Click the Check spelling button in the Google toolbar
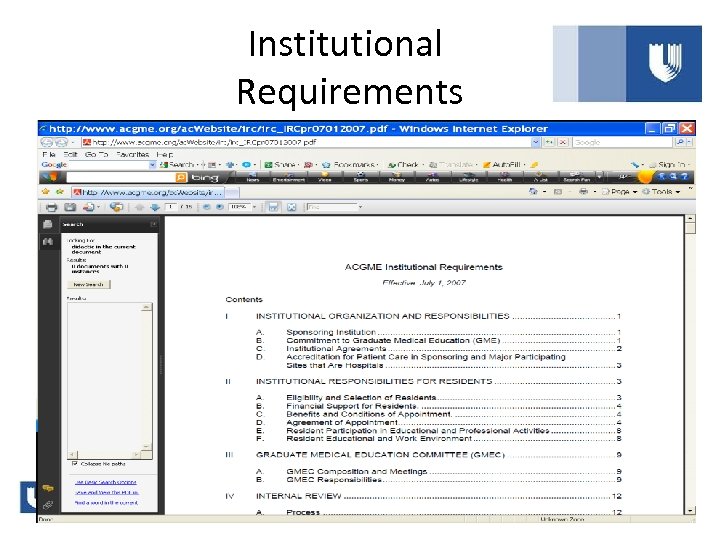This screenshot has height=540, width=720. coord(404,165)
